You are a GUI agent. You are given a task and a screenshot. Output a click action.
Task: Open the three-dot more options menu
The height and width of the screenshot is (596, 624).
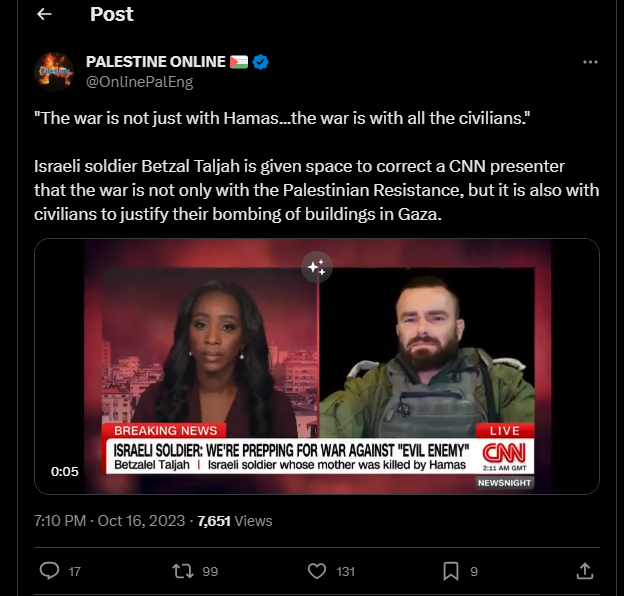[590, 62]
